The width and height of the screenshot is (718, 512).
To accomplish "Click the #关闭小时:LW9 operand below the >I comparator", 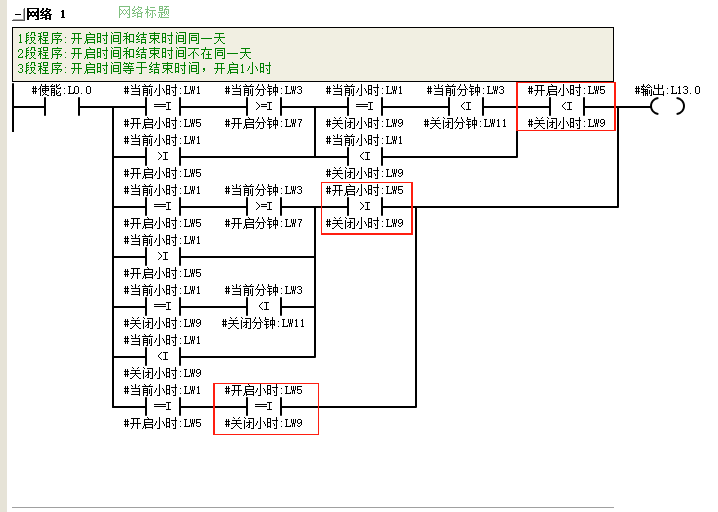I will (364, 223).
